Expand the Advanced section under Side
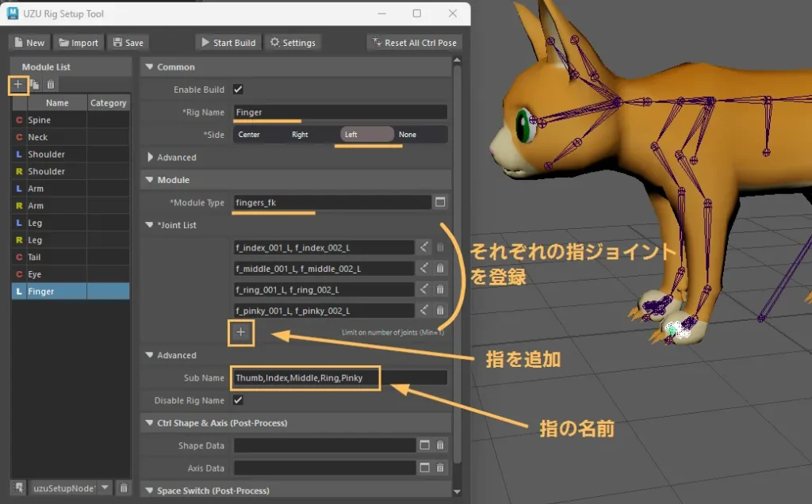This screenshot has width=812, height=504. (150, 157)
